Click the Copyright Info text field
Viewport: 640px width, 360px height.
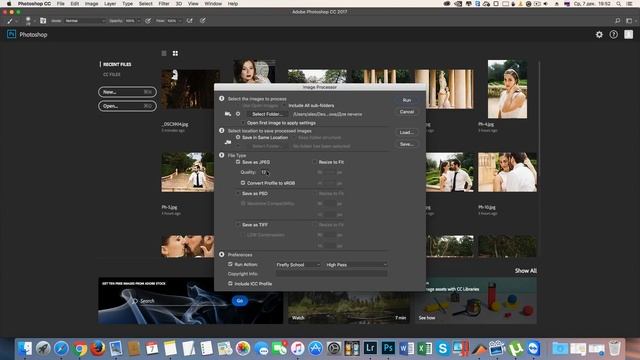pyautogui.click(x=331, y=274)
